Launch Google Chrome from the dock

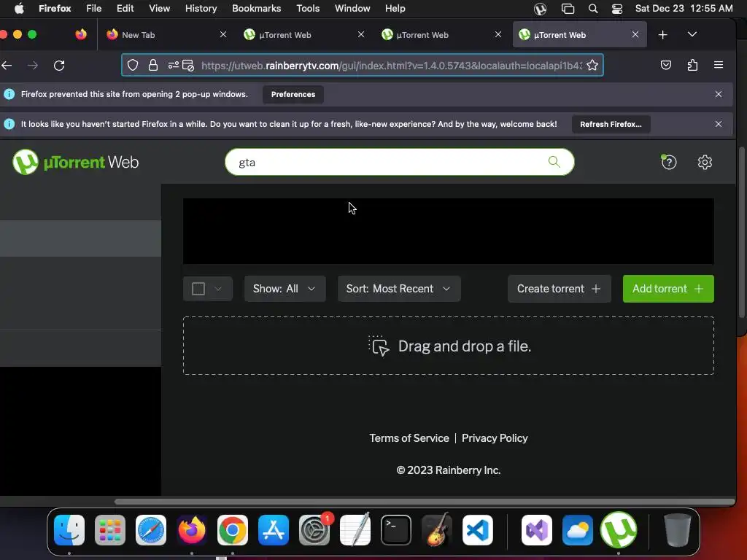(233, 530)
